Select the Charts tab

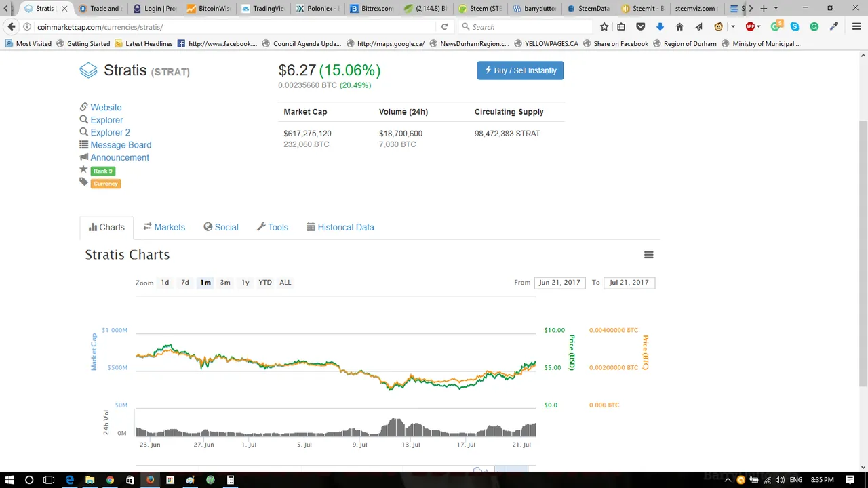point(106,228)
